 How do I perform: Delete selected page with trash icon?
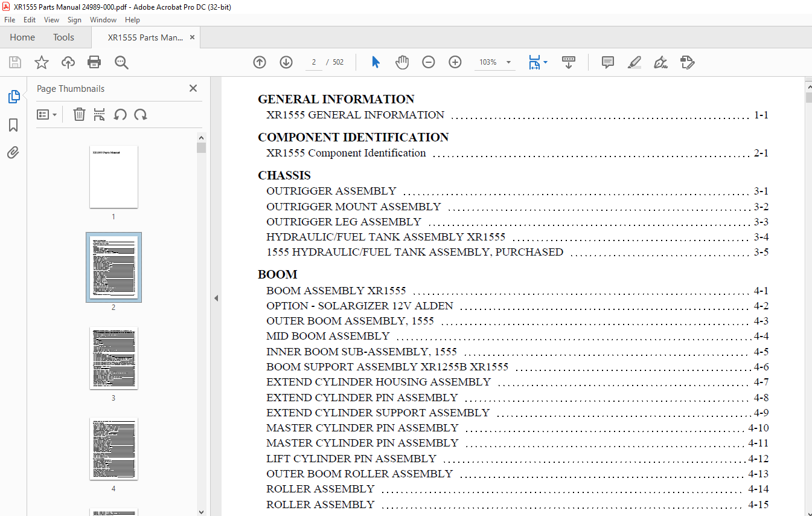[79, 114]
